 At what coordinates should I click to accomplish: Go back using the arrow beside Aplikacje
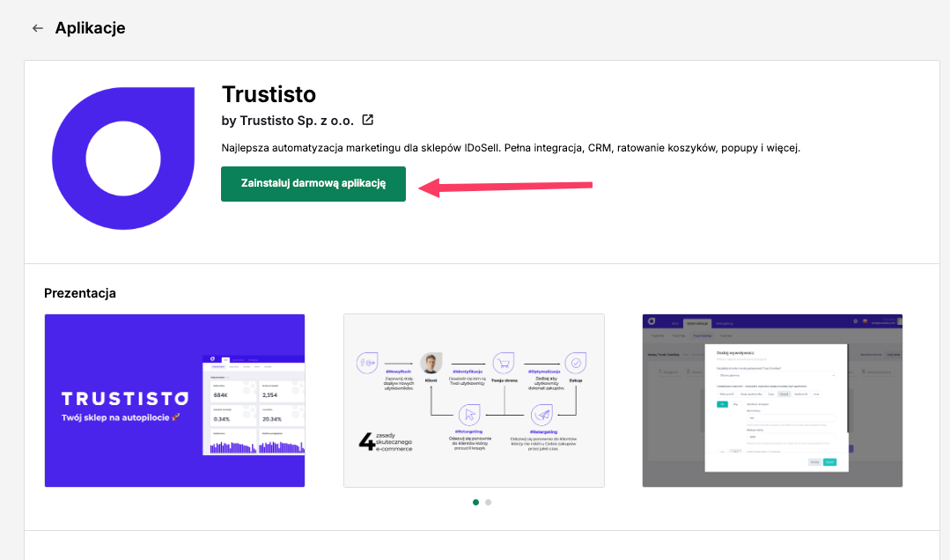point(38,28)
